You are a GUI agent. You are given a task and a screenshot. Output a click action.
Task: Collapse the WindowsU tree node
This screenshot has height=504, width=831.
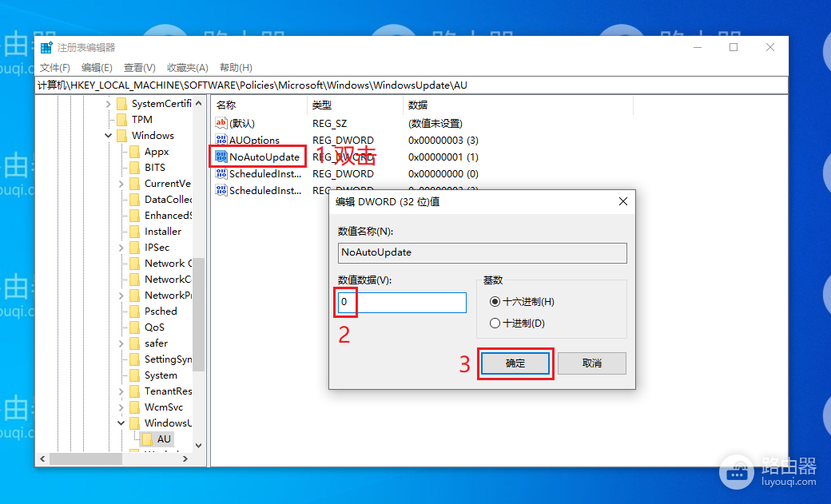(x=121, y=423)
